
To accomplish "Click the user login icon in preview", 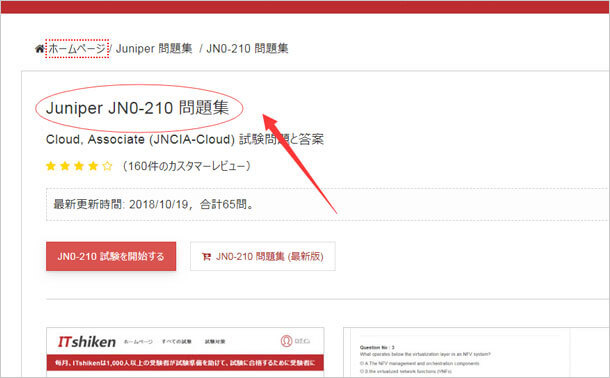I will (286, 341).
